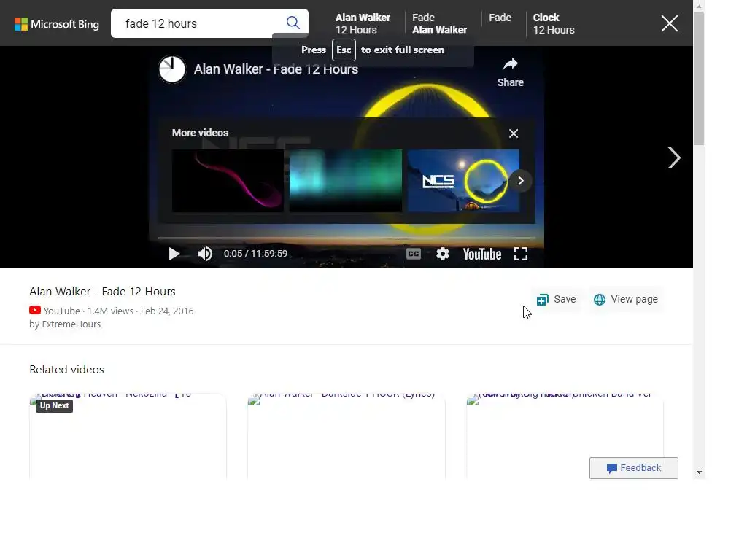Click 'by ExtremeHours' channel text

pos(65,324)
